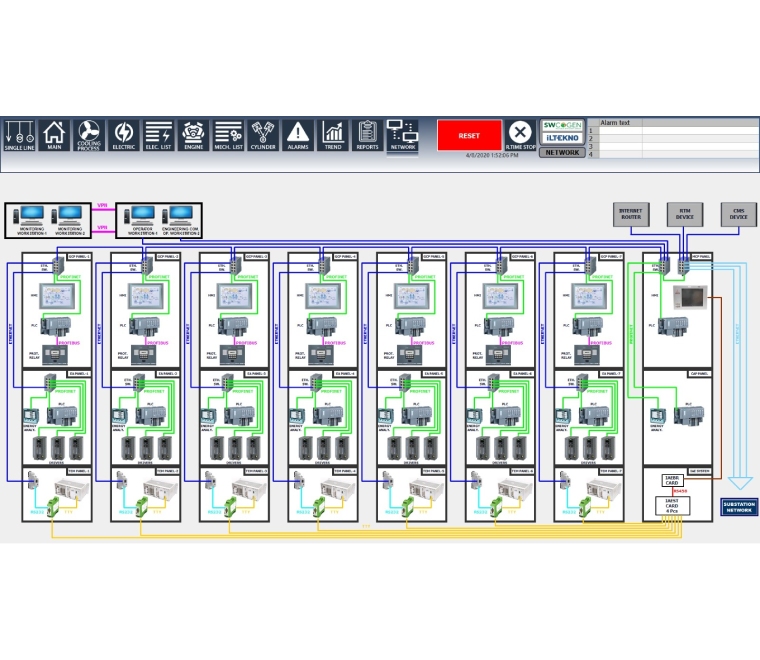Click the gray NETWORK label button
Viewport: 760px width, 660px height.
click(563, 153)
